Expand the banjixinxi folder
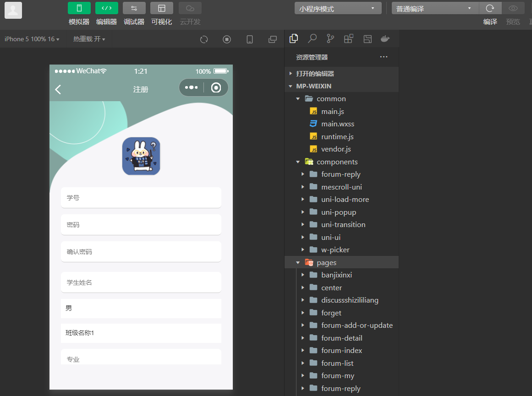532x396 pixels. [342, 275]
